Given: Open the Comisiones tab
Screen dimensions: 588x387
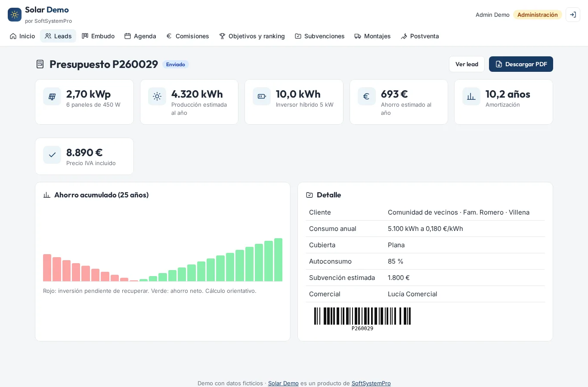Looking at the screenshot, I should 188,36.
